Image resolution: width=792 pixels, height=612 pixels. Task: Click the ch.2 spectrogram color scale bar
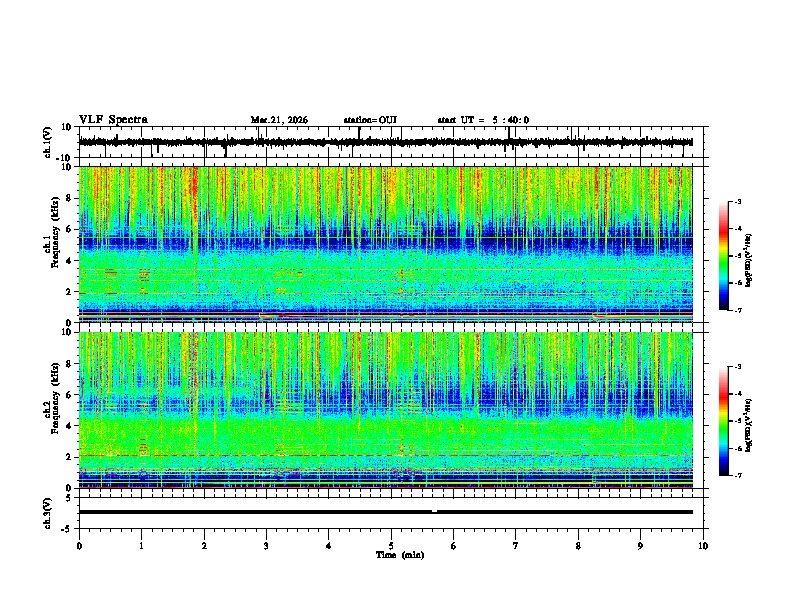(724, 421)
